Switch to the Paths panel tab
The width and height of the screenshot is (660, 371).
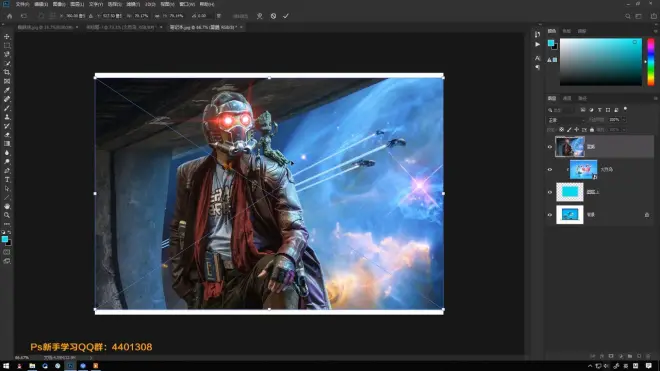tap(582, 98)
